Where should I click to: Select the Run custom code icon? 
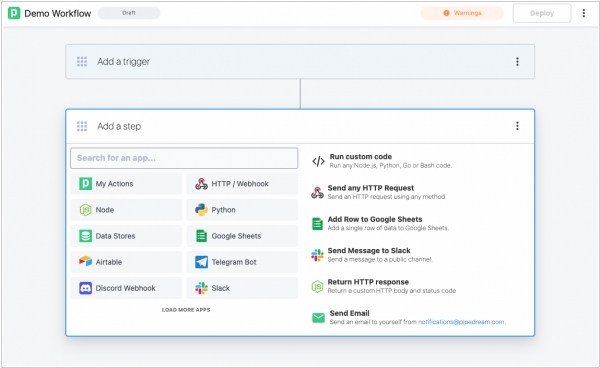coord(318,161)
